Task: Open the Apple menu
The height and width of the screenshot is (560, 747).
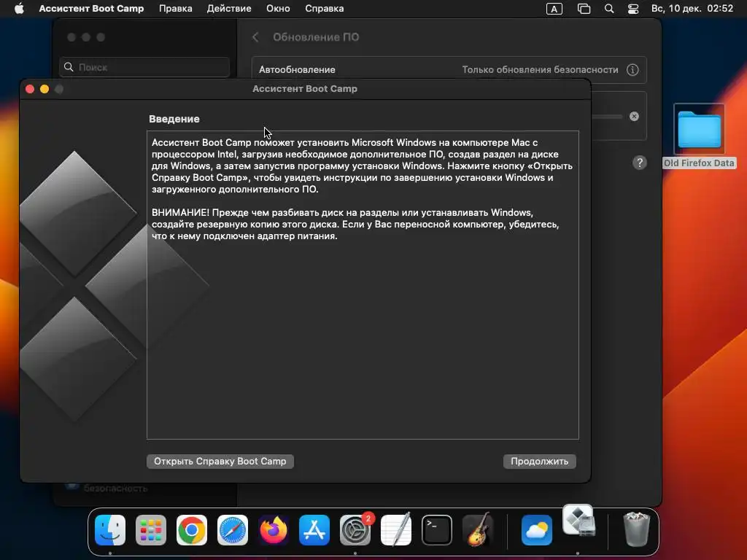Action: click(19, 9)
